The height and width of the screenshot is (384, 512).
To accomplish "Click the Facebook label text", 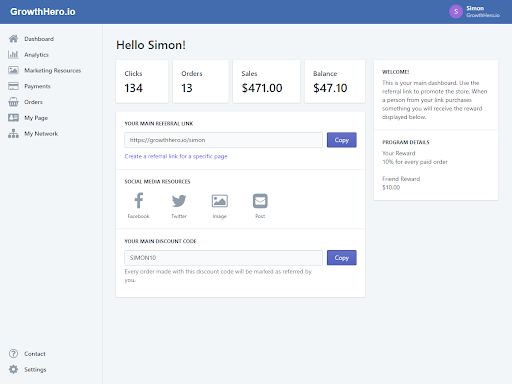I will (138, 216).
